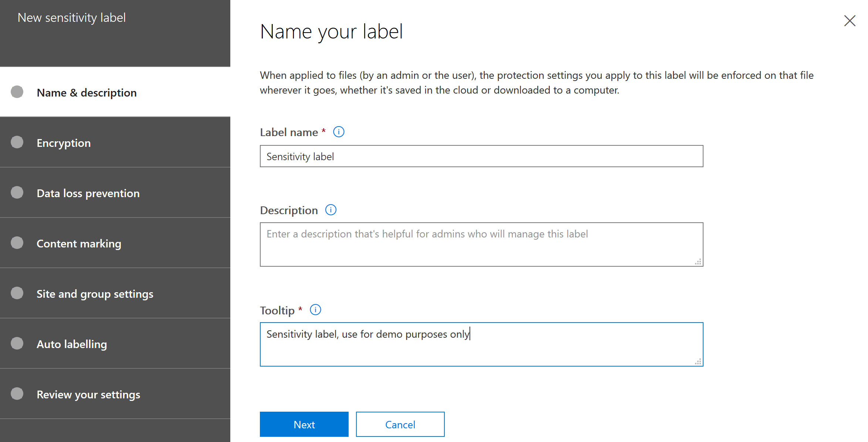Click the Content marking step icon
Image resolution: width=868 pixels, height=442 pixels.
[17, 243]
